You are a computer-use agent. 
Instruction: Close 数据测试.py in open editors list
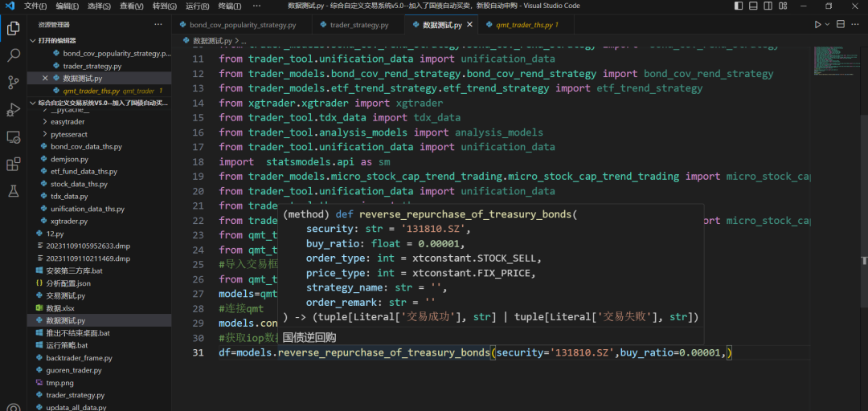click(x=45, y=78)
